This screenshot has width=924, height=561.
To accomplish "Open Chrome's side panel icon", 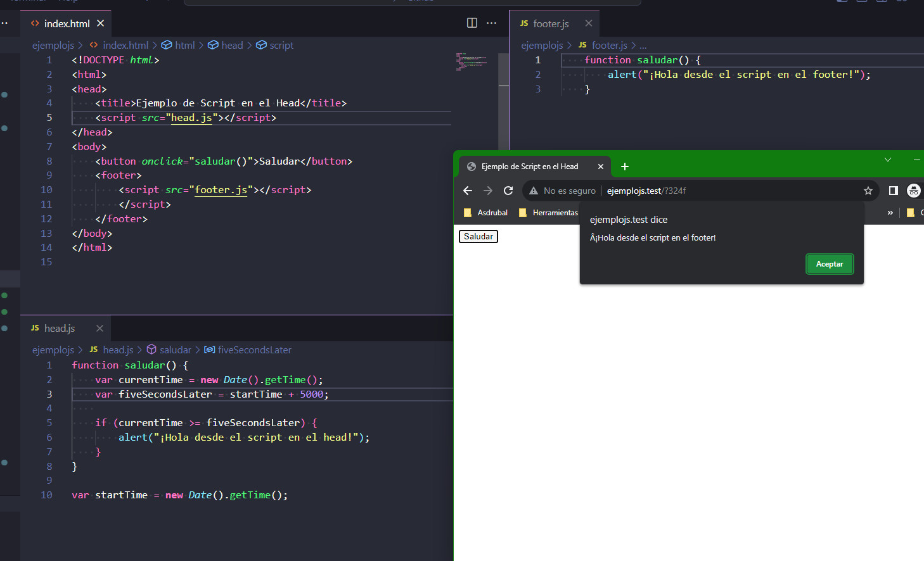I will click(x=894, y=191).
